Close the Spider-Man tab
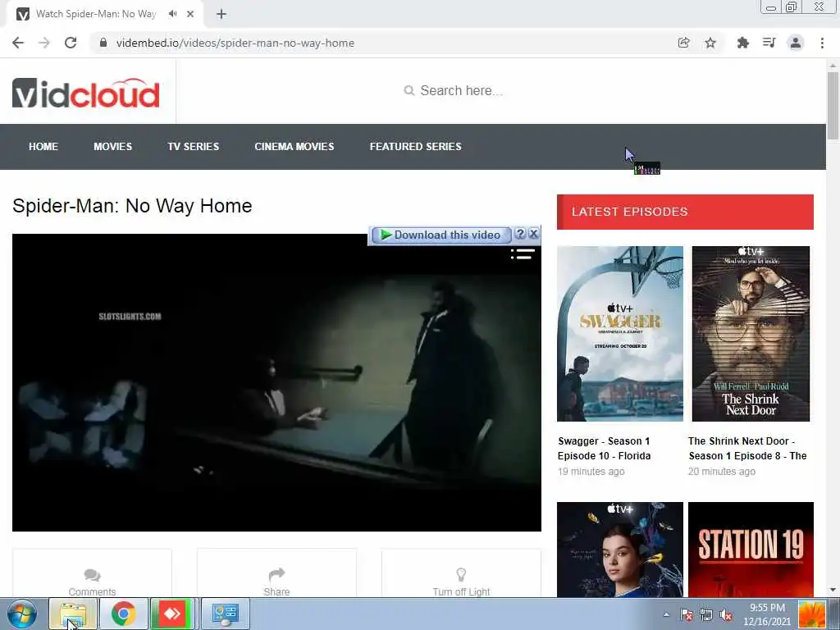 pyautogui.click(x=190, y=14)
